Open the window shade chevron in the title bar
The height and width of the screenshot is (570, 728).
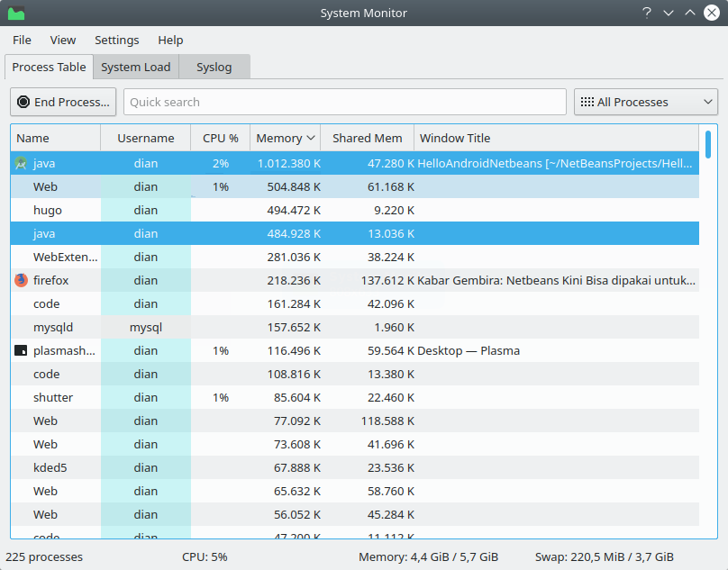(x=669, y=13)
